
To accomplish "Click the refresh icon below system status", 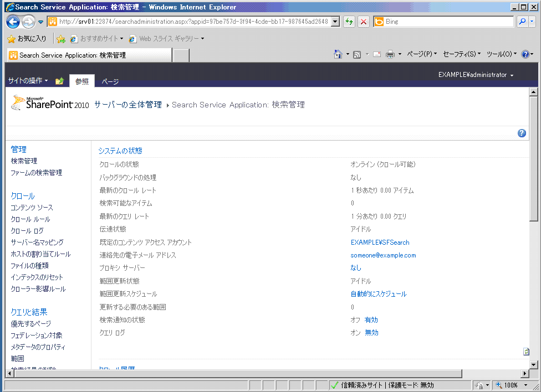I will tap(526, 352).
